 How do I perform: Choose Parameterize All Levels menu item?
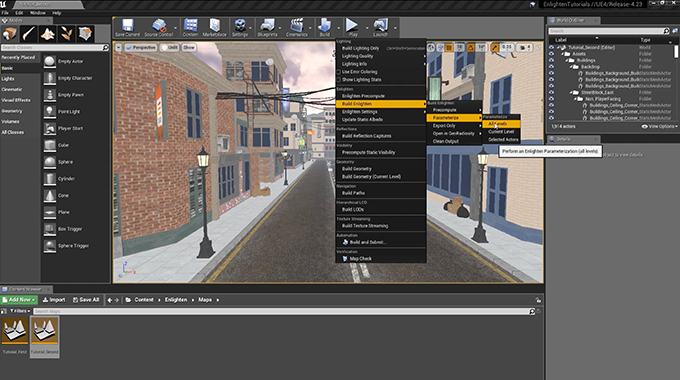pyautogui.click(x=501, y=124)
